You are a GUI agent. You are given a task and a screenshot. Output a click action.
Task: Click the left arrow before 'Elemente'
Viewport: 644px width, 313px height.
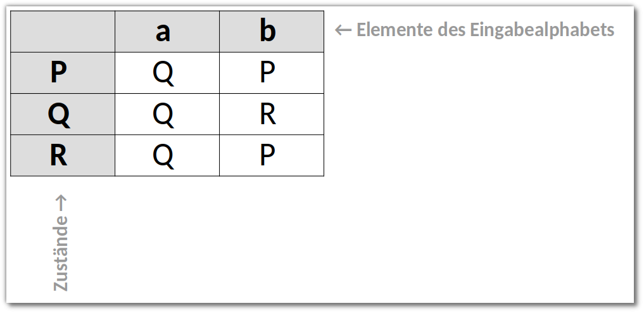pos(343,30)
